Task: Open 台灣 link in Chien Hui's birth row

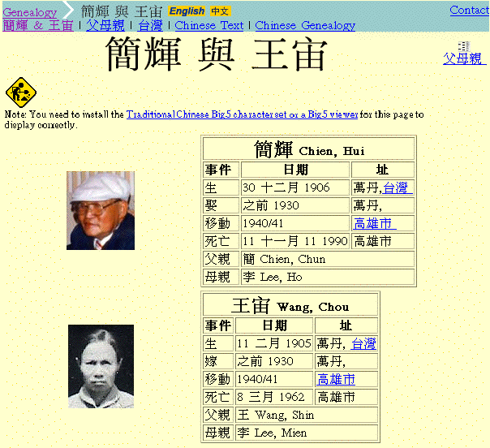Action: (398, 188)
